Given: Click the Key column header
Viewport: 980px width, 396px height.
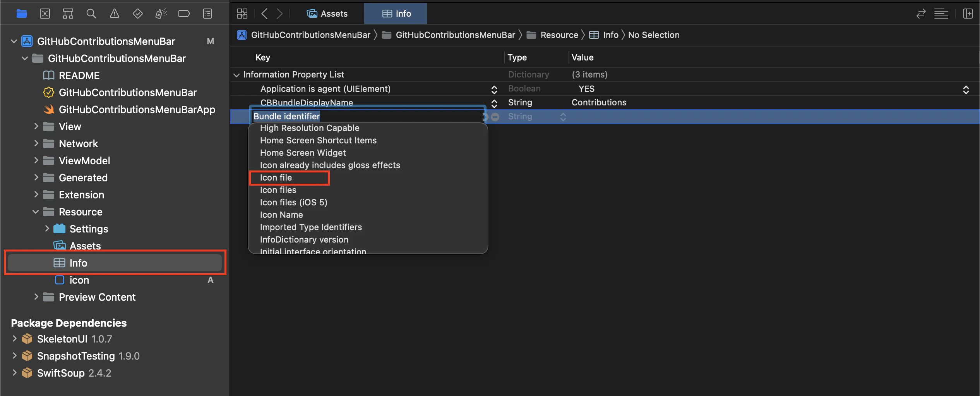Looking at the screenshot, I should 263,57.
